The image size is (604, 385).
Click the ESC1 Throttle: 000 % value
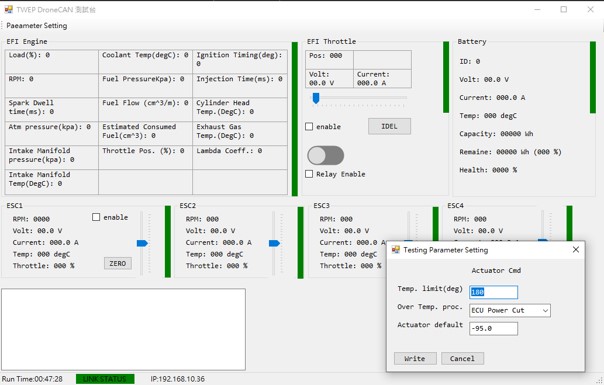click(44, 266)
